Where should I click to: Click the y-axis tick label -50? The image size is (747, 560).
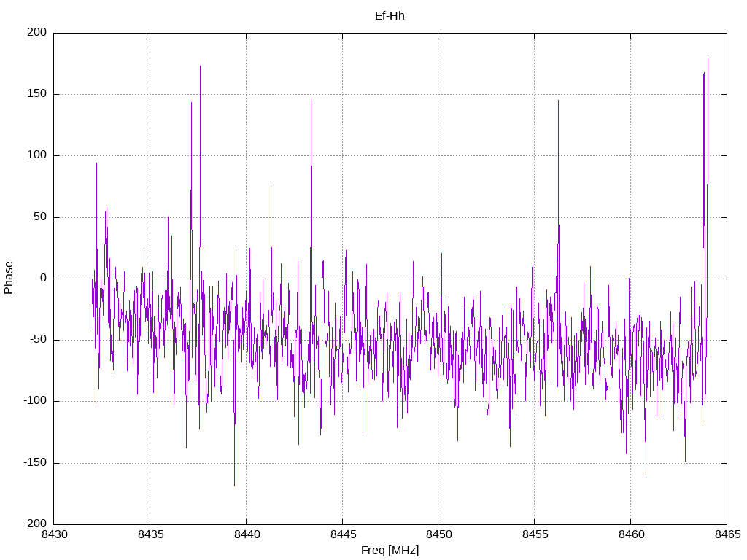coord(38,340)
